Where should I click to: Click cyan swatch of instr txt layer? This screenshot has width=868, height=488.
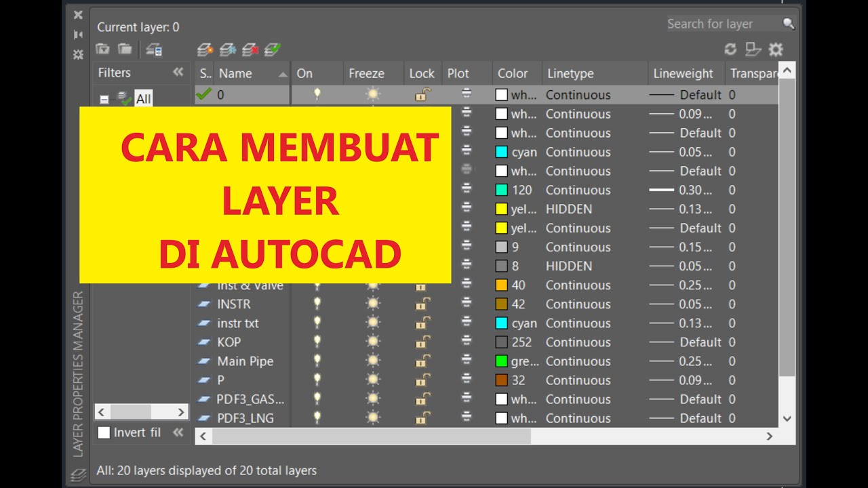pos(502,323)
